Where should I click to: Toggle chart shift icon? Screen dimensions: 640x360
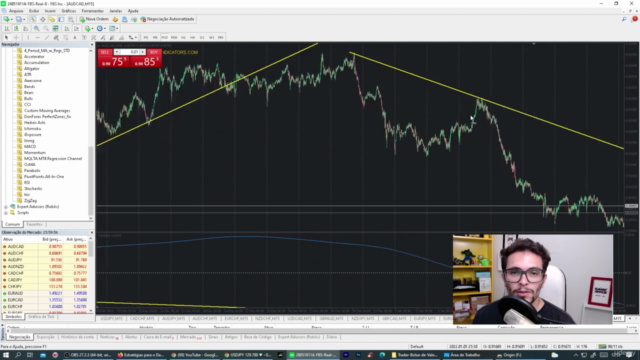(x=76, y=29)
